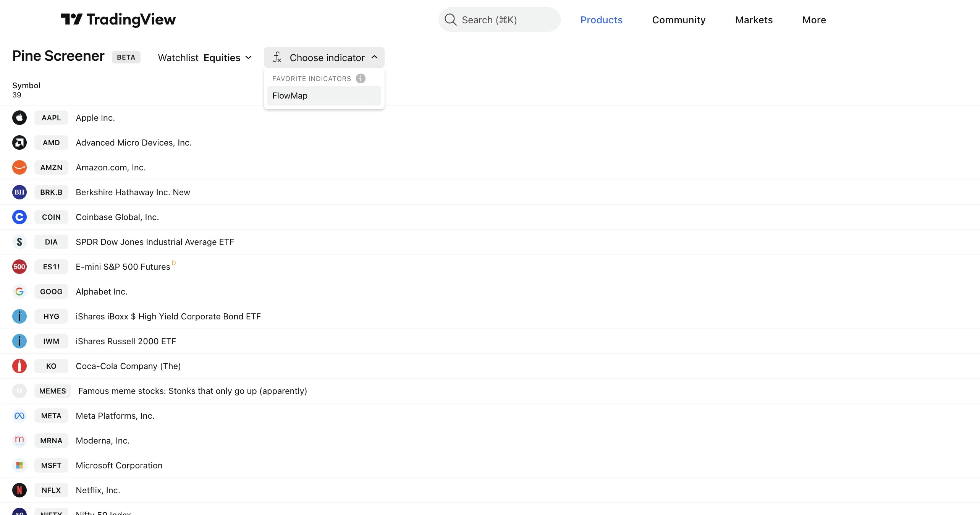Switch to the Community section

coord(679,20)
